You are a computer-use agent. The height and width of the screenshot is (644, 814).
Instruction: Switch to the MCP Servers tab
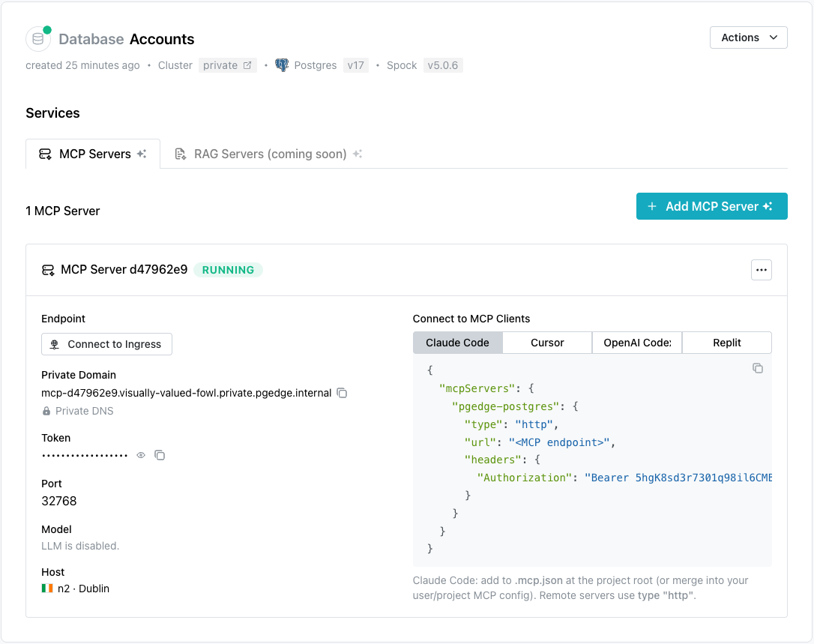pyautogui.click(x=93, y=154)
